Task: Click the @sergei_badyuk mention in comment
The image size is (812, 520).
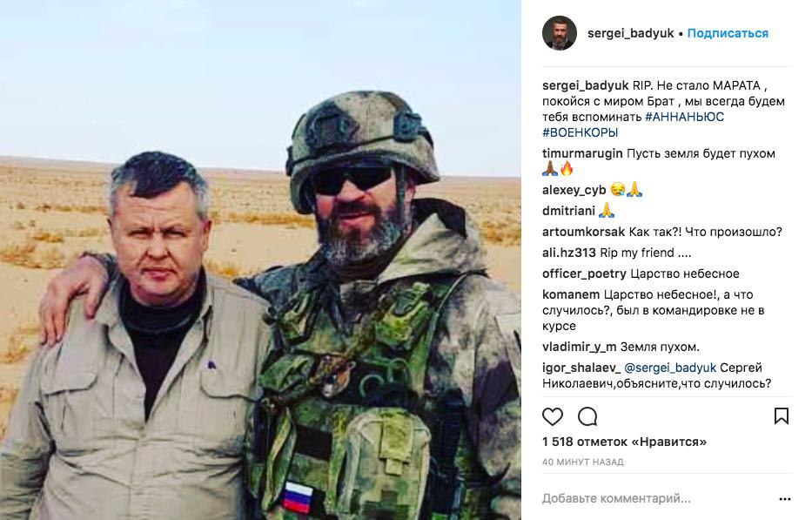Action: tap(670, 368)
